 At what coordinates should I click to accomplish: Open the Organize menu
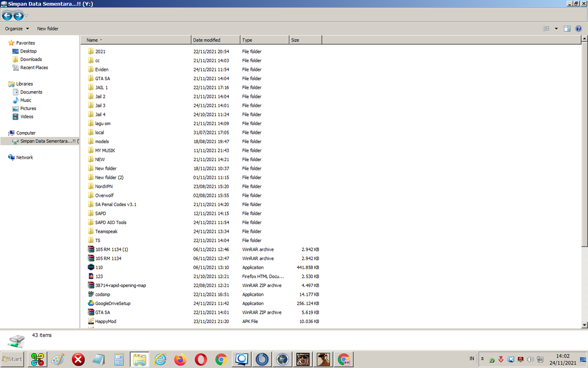17,29
